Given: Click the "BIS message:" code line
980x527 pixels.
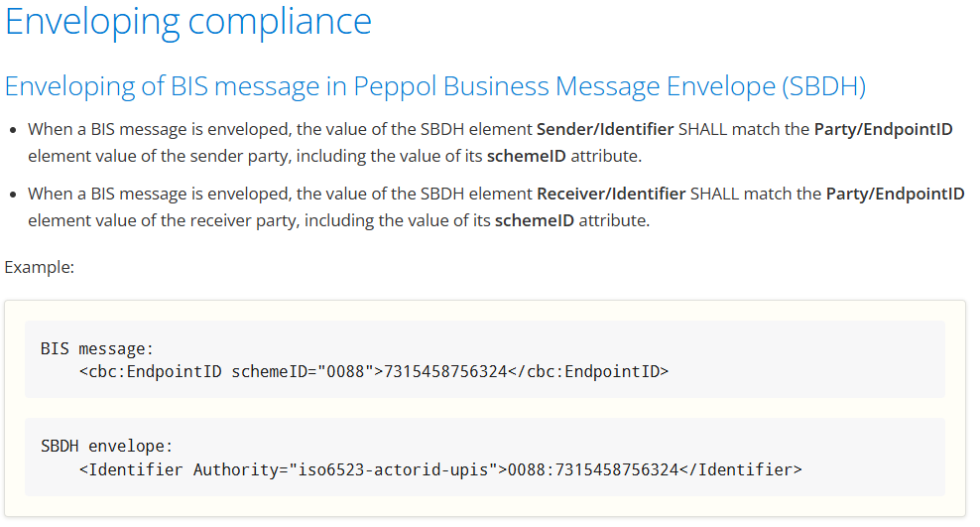Looking at the screenshot, I should click(97, 348).
